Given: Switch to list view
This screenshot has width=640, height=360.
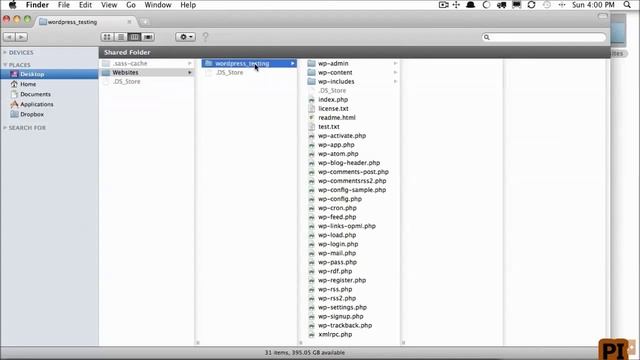Looking at the screenshot, I should 120,37.
